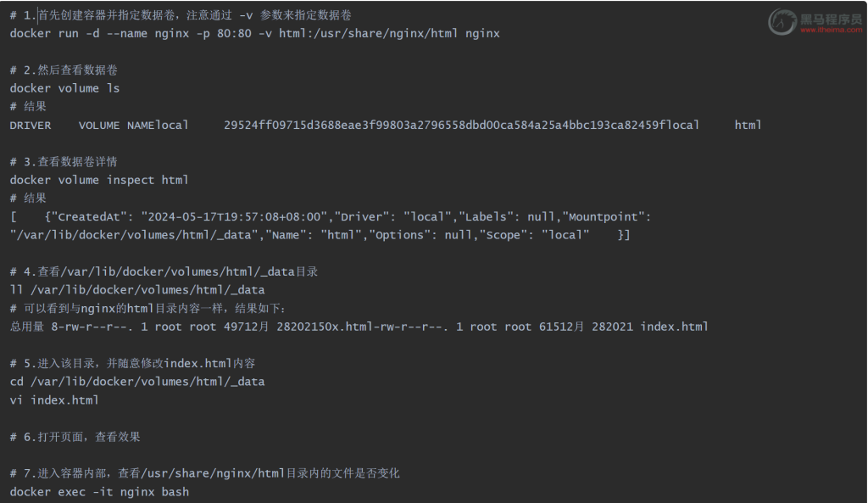Viewport: 868px width, 503px height.
Task: Click the step 6 打开页面 comment
Action: pyautogui.click(x=75, y=437)
